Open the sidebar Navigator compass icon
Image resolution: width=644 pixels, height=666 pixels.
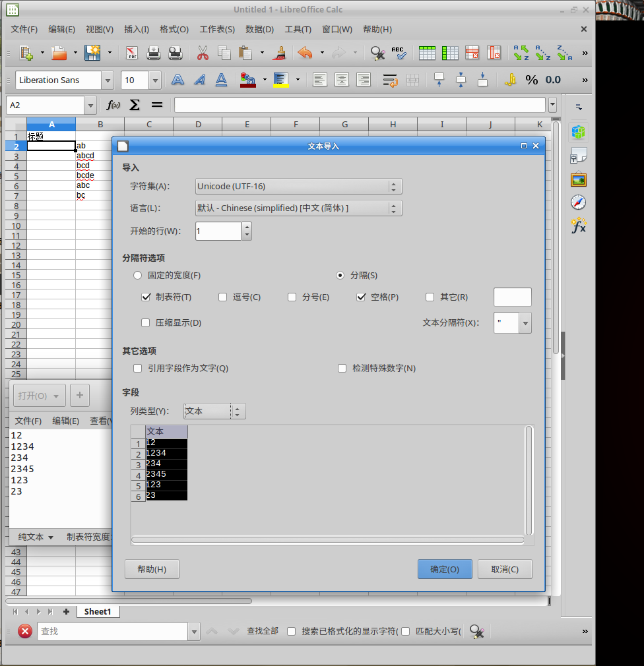pyautogui.click(x=579, y=202)
